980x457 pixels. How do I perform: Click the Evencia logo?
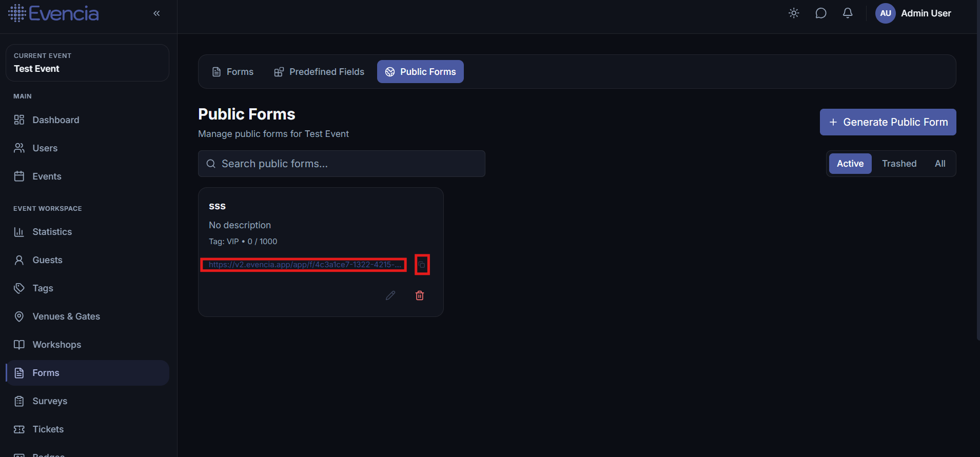pyautogui.click(x=53, y=13)
